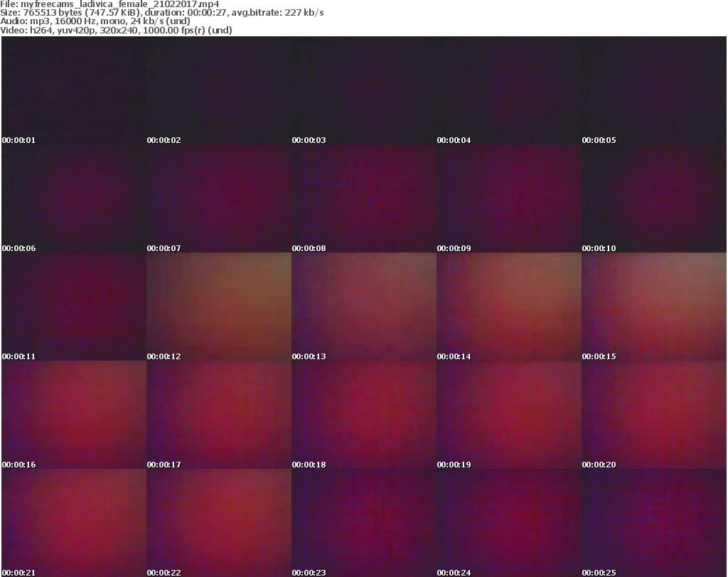Select the thumbnail frame at 00:00:05

pyautogui.click(x=654, y=90)
